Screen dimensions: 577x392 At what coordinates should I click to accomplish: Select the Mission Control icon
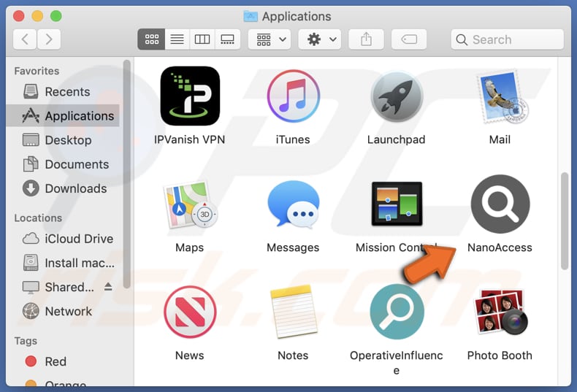[x=397, y=204]
